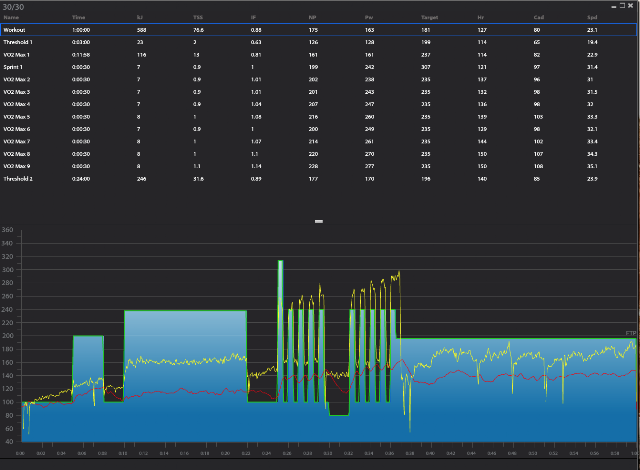Maximize the 30/30 workout window

point(622,6)
